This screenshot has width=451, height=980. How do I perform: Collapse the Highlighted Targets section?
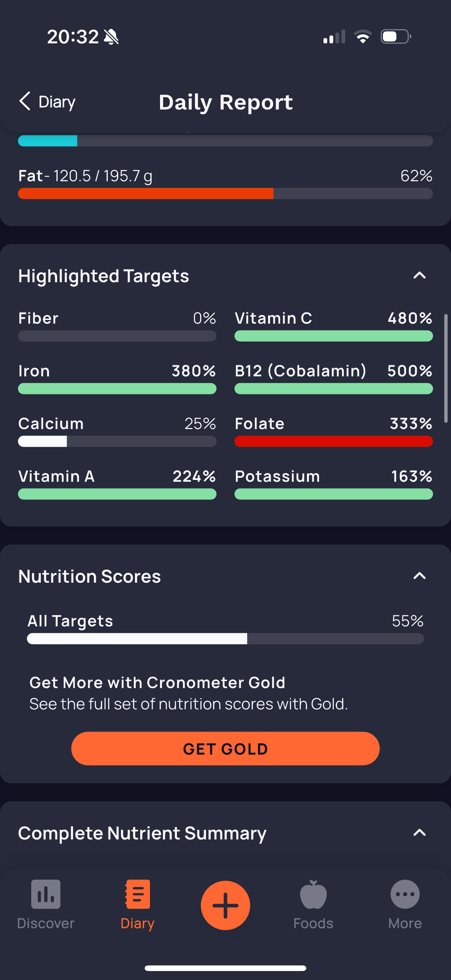point(420,275)
